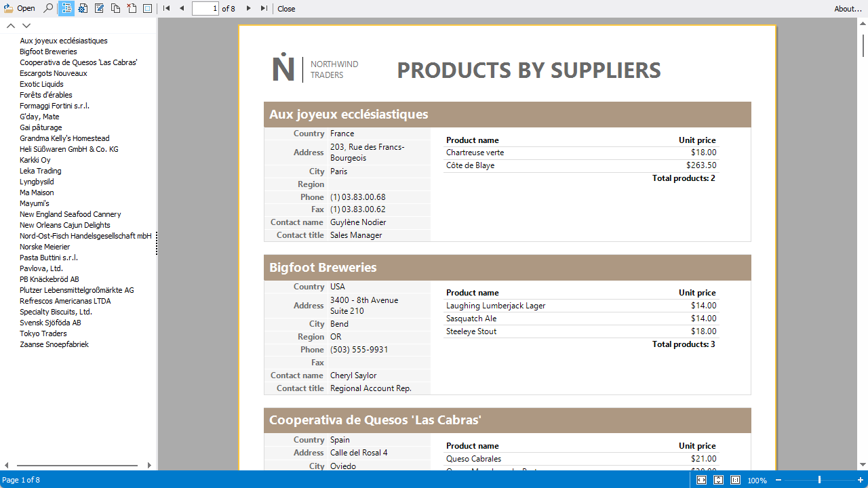Click the edit page pencil icon
This screenshot has height=488, width=868.
point(99,8)
